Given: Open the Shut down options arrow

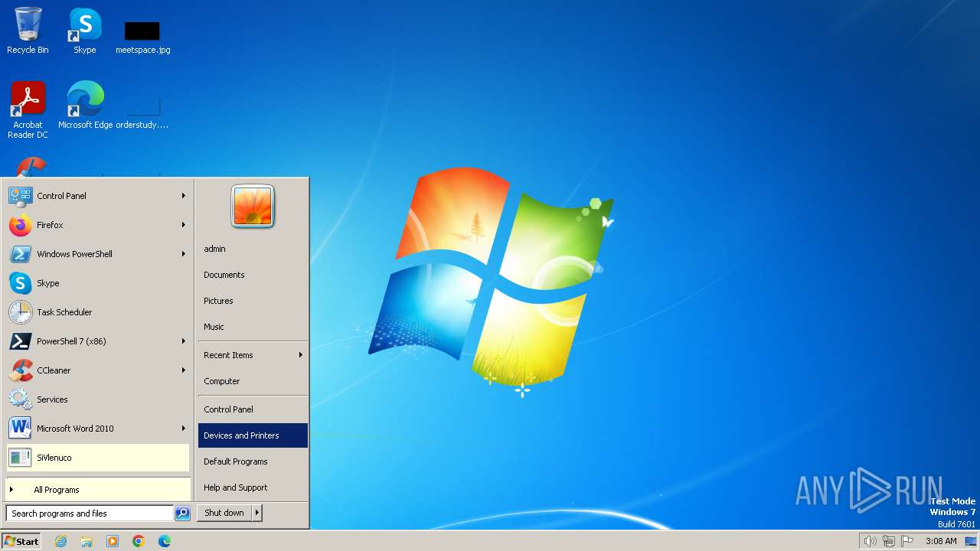Looking at the screenshot, I should pyautogui.click(x=257, y=513).
